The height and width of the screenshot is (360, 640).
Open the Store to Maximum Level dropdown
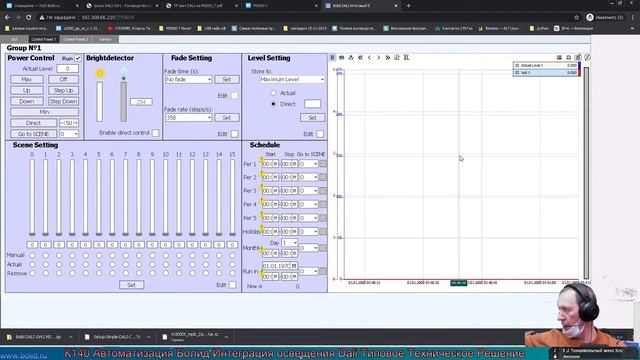(292, 80)
